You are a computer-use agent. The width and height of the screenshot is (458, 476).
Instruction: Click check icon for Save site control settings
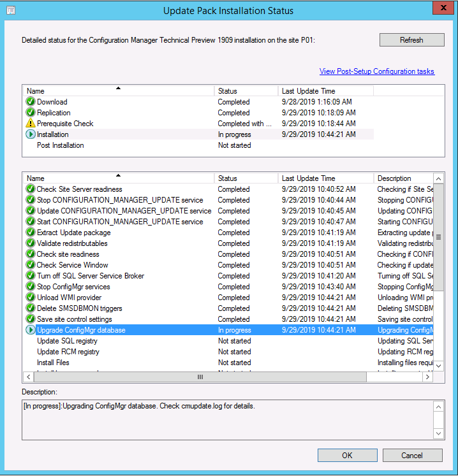[31, 319]
